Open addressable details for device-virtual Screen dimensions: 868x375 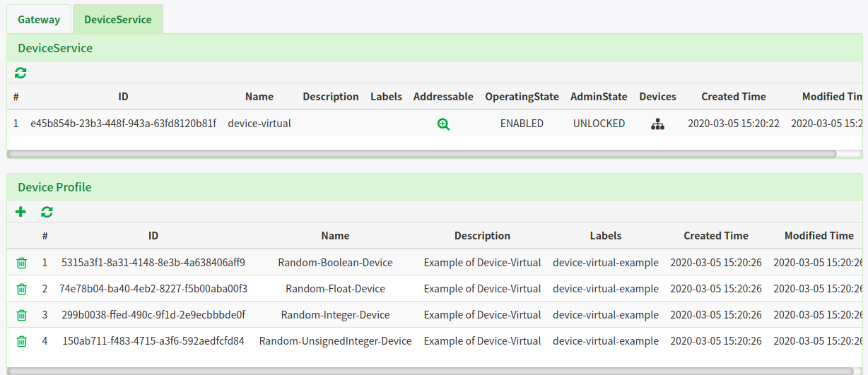[x=443, y=124]
